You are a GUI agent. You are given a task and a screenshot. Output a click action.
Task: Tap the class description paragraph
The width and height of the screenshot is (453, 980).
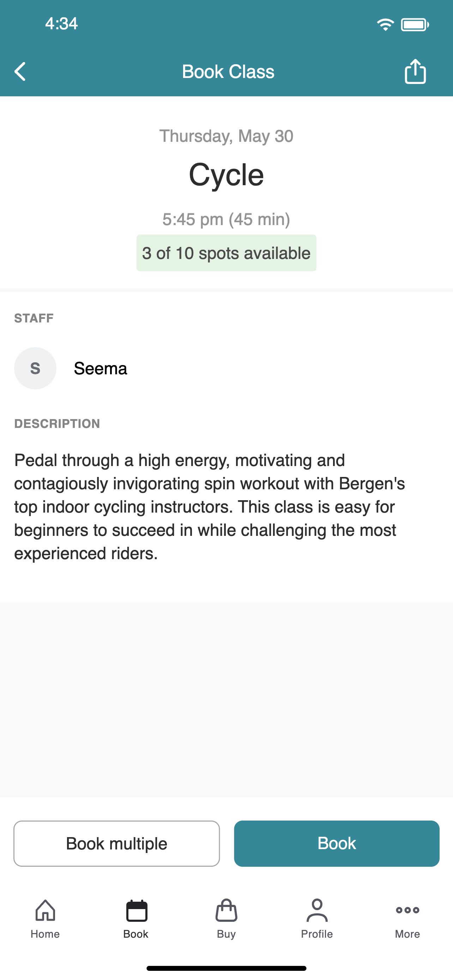(210, 507)
